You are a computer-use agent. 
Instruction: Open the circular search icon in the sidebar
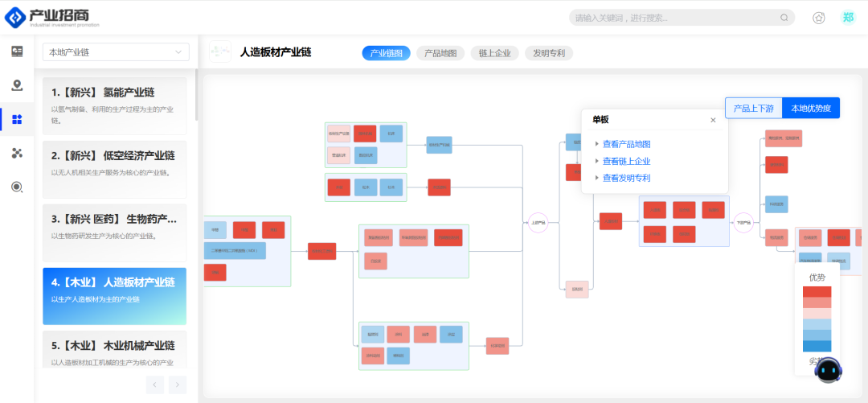pyautogui.click(x=17, y=187)
